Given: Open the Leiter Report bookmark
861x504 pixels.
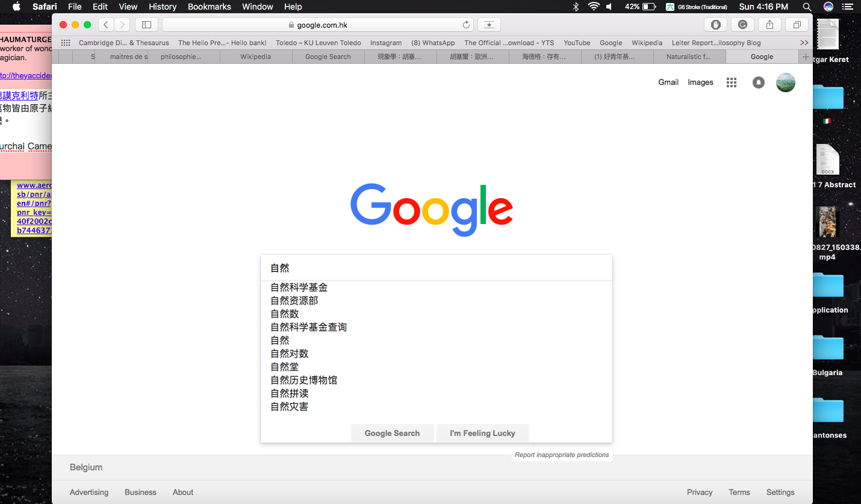Looking at the screenshot, I should 716,43.
